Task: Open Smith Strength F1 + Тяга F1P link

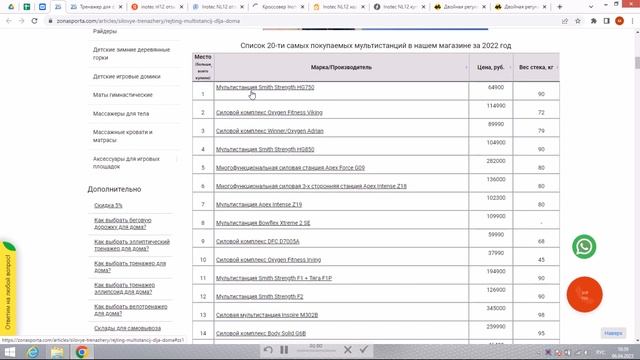Action: pos(274,278)
